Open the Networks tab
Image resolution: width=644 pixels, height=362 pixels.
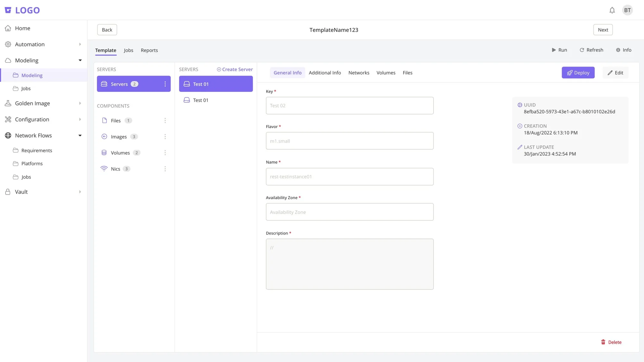coord(359,73)
